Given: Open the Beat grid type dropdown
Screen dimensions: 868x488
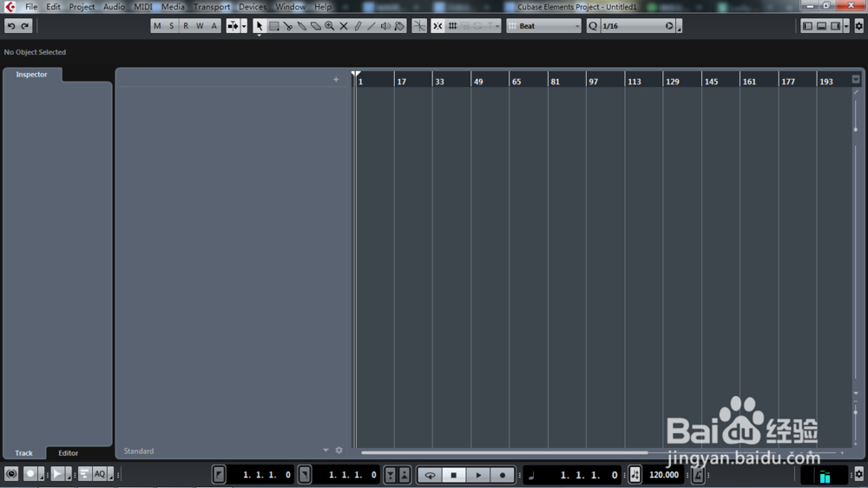Looking at the screenshot, I should point(543,26).
